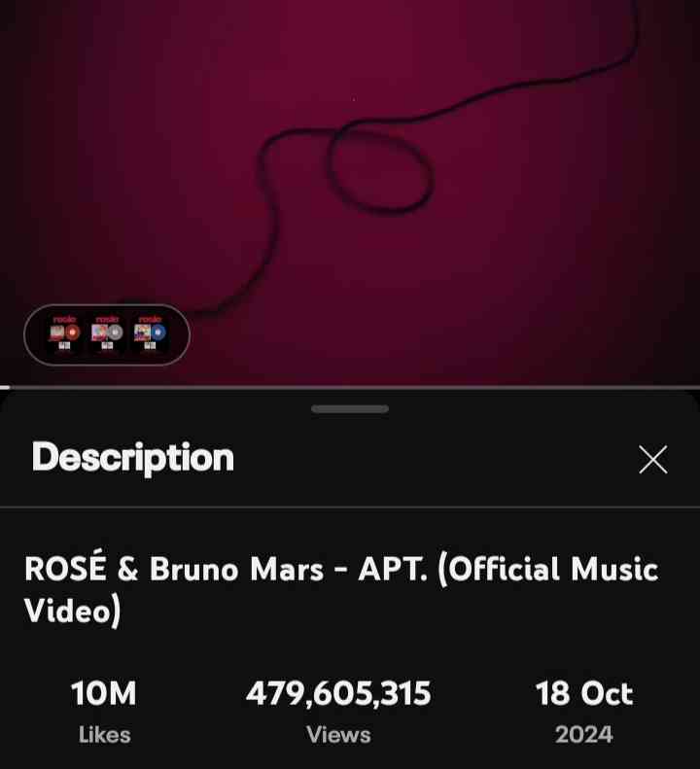700x769 pixels.
Task: Click the 2024 year label
Action: click(x=583, y=735)
